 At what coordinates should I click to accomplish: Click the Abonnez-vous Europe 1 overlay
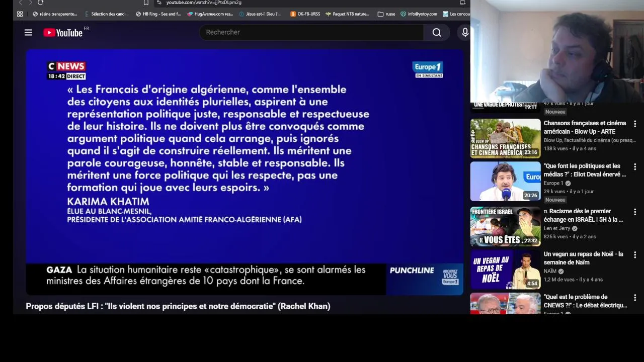coord(450,277)
